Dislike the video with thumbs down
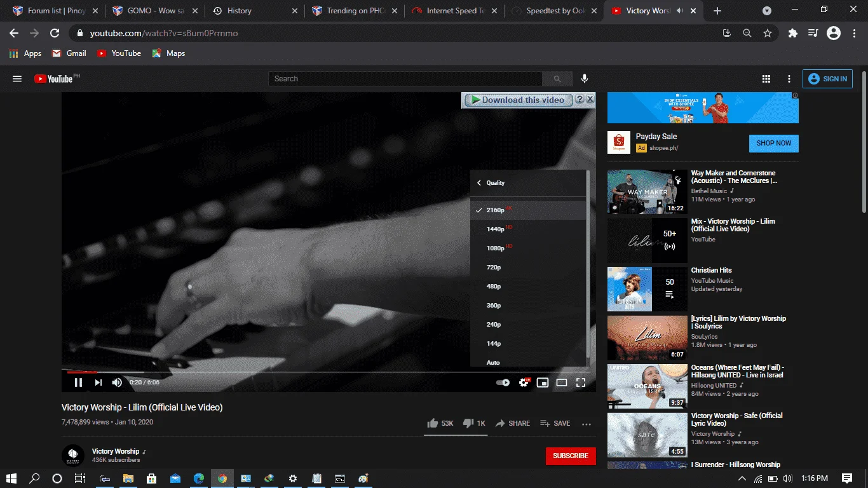The width and height of the screenshot is (868, 488). click(x=473, y=423)
